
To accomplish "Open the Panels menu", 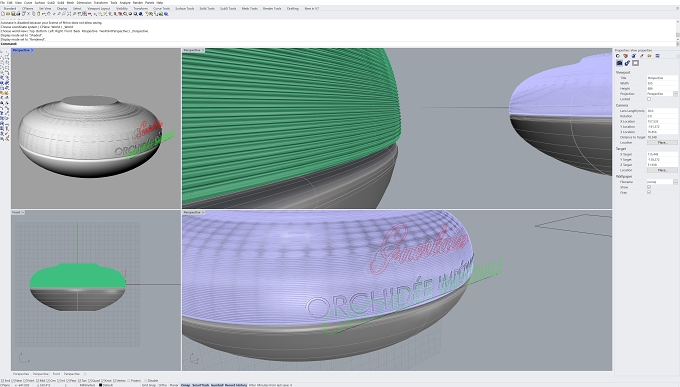I will pyautogui.click(x=150, y=3).
